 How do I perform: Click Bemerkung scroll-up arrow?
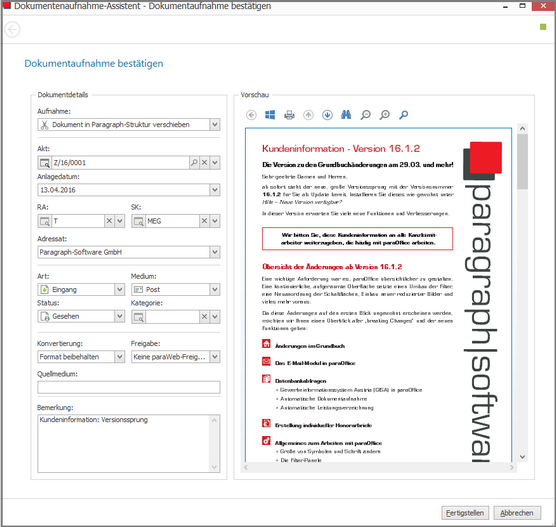click(x=214, y=420)
